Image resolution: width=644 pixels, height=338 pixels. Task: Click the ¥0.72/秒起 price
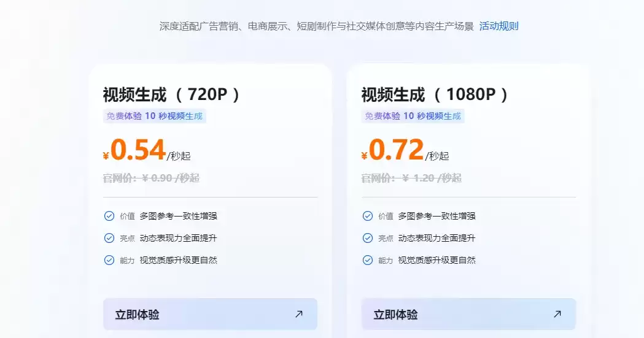405,150
